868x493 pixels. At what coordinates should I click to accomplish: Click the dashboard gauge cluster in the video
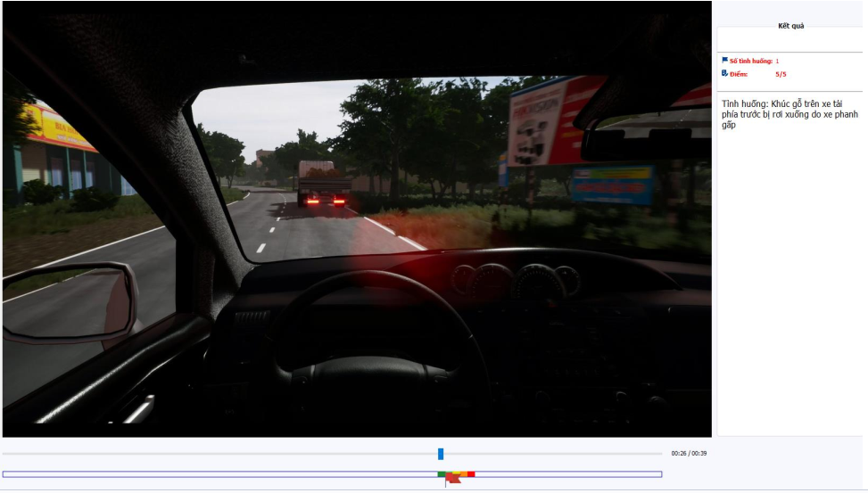[x=516, y=282]
